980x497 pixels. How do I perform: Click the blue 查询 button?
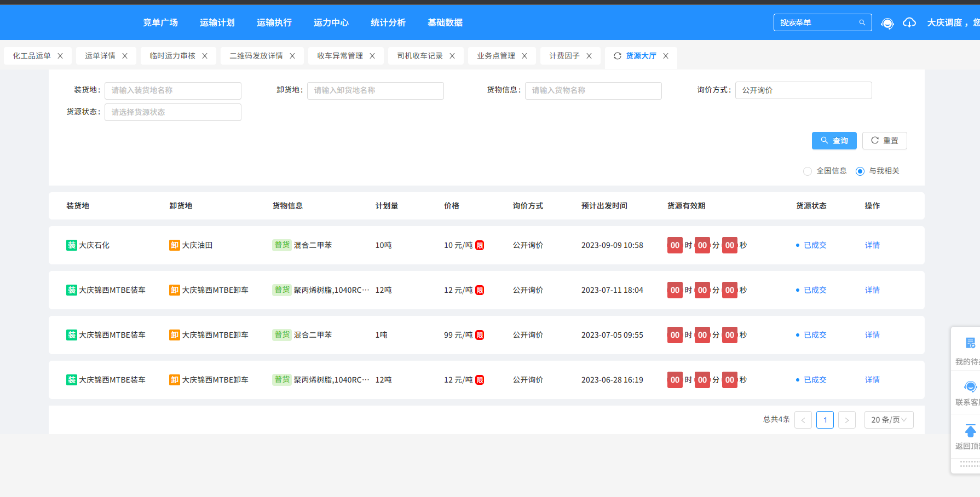tap(834, 141)
